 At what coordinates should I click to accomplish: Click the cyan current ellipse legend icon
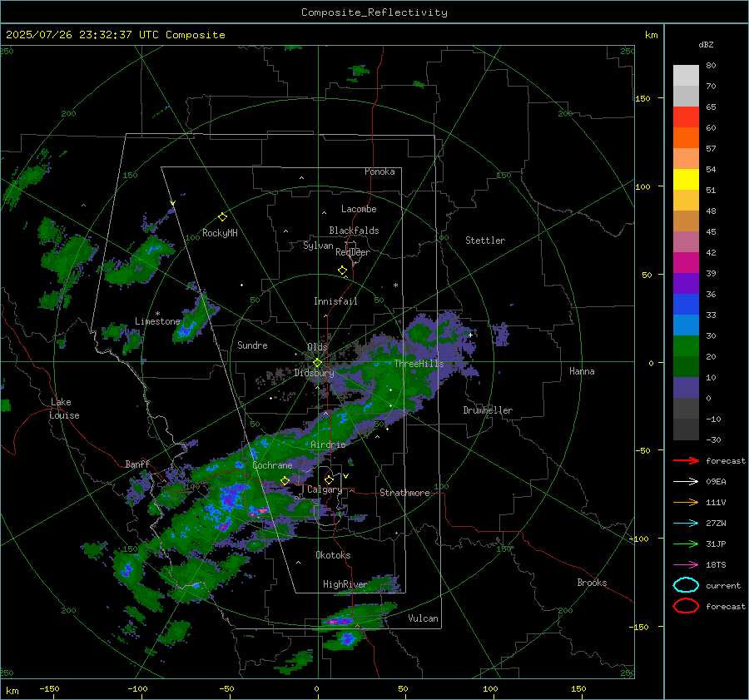tap(686, 585)
